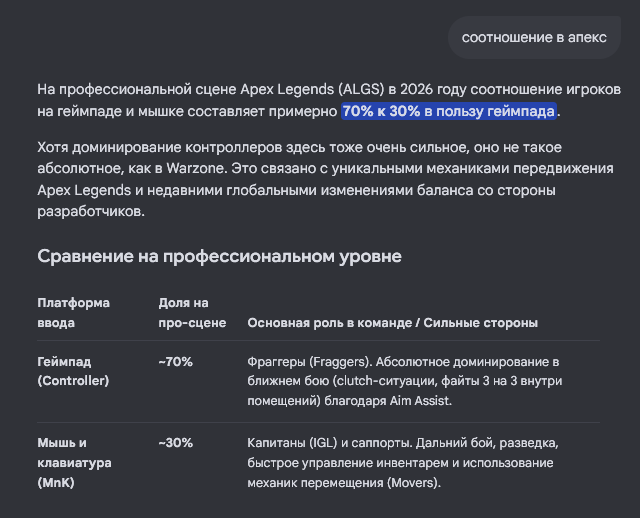Click the heading "Сравнение на профессиональном уровне"
Screen dimensions: 640x518
(219, 256)
